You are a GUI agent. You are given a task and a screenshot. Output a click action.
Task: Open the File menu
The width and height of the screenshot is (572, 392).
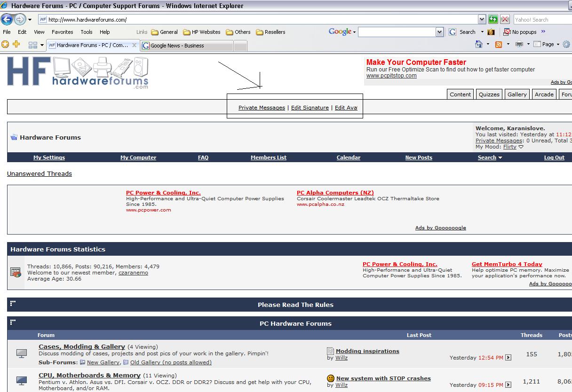[x=7, y=32]
